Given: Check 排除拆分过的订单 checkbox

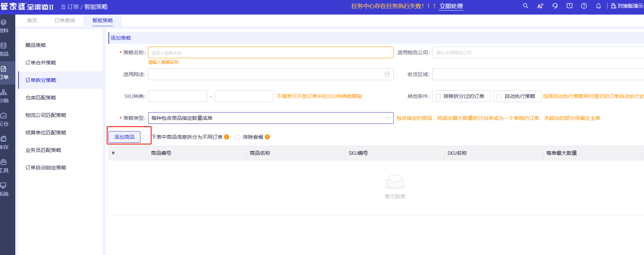Looking at the screenshot, I should coord(438,97).
